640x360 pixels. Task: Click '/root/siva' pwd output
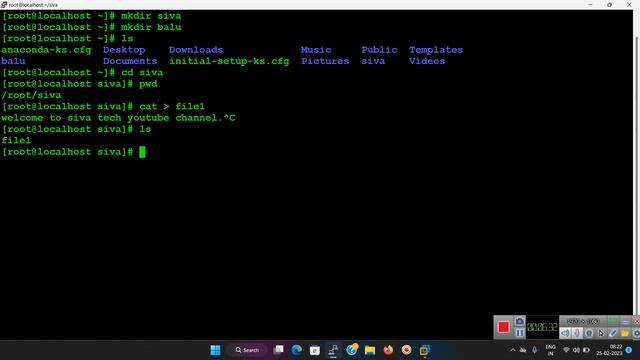(x=31, y=95)
